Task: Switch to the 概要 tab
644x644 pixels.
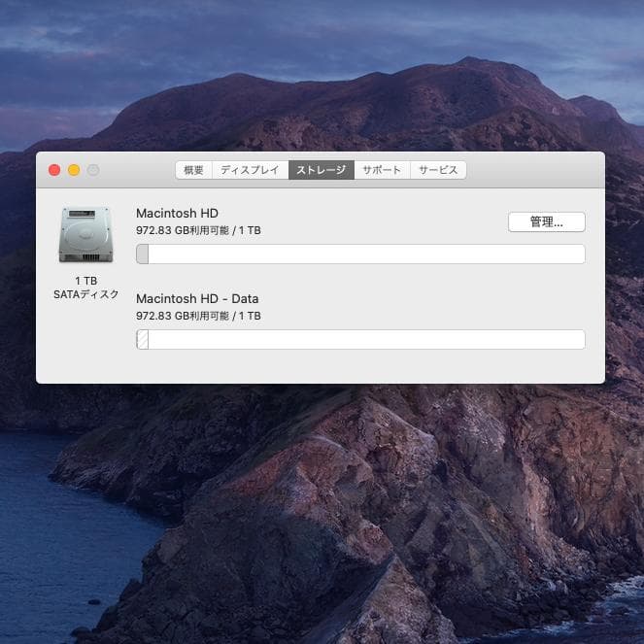Action: (x=193, y=170)
